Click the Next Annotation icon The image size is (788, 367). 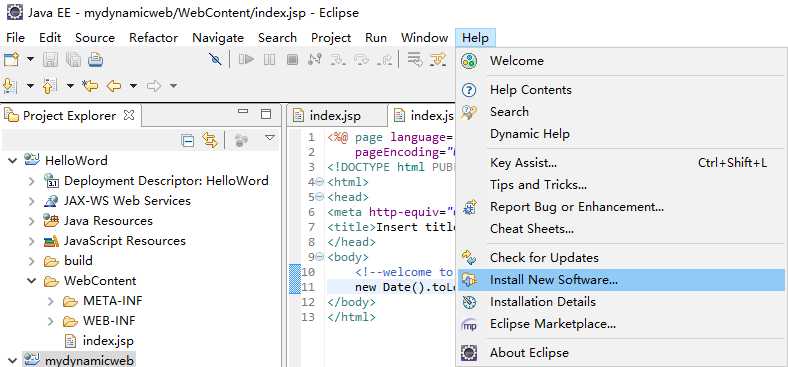11,86
